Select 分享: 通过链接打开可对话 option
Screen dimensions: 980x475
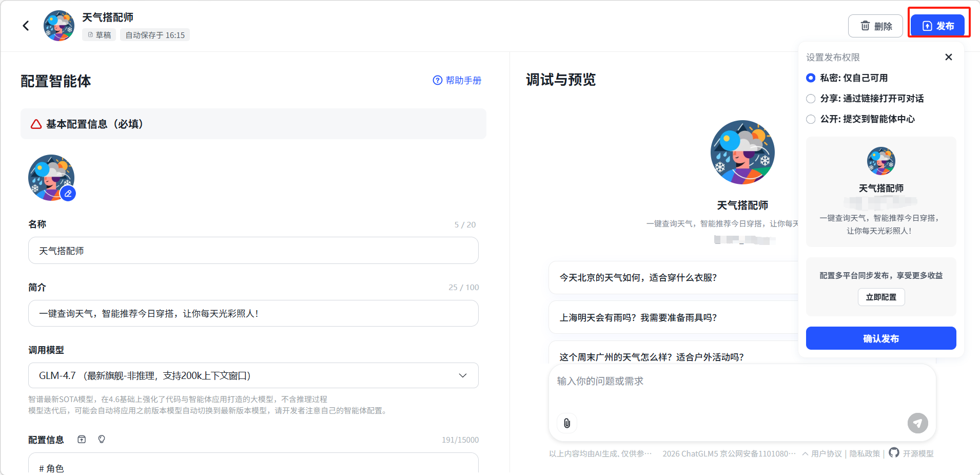coord(811,99)
